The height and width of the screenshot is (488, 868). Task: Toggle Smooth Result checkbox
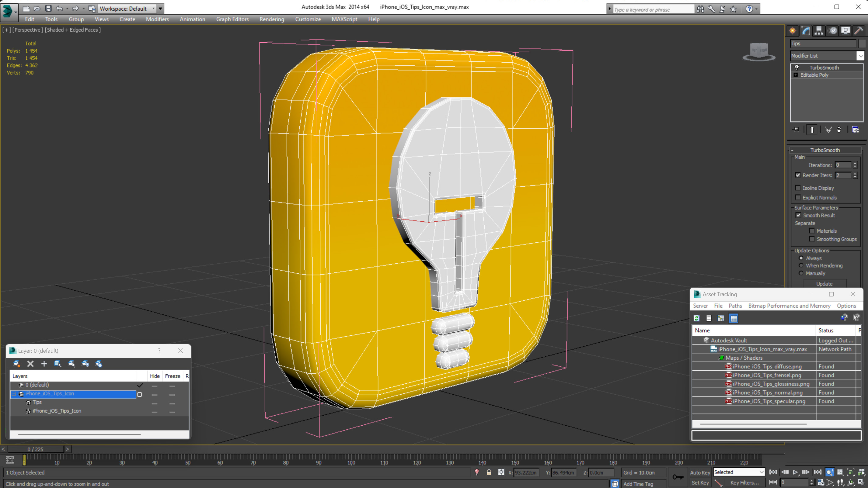tap(798, 215)
